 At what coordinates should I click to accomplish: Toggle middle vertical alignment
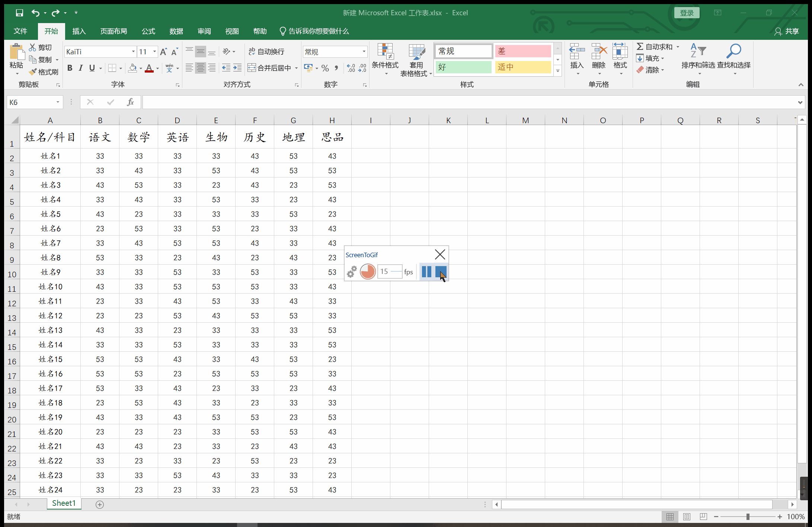tap(201, 51)
